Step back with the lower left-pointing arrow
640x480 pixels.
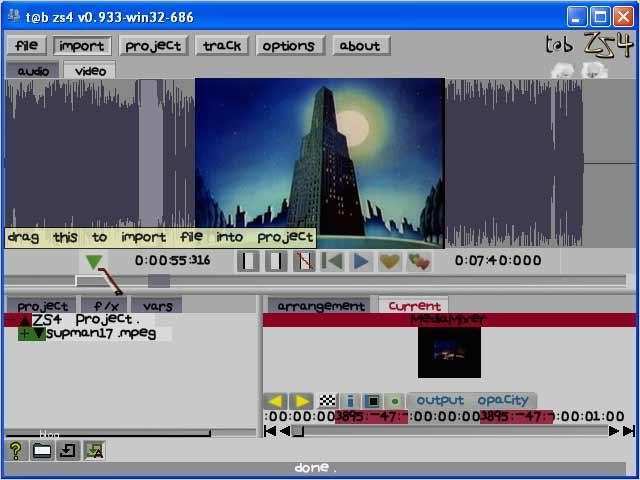(285, 431)
